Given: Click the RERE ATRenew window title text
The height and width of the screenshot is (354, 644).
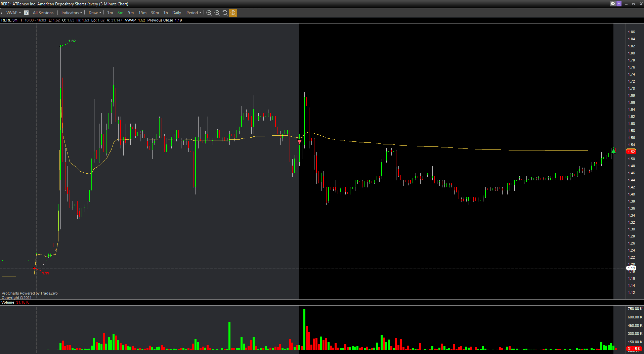Looking at the screenshot, I should [x=65, y=4].
